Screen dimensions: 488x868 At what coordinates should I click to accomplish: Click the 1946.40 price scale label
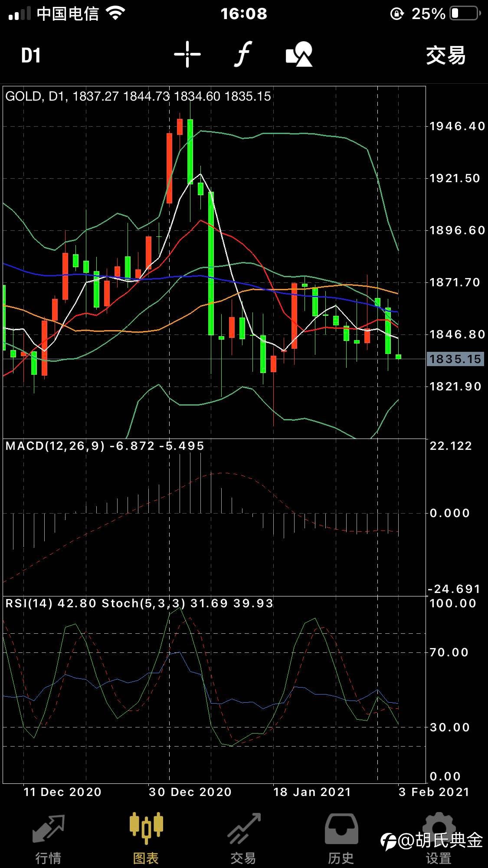tap(457, 126)
